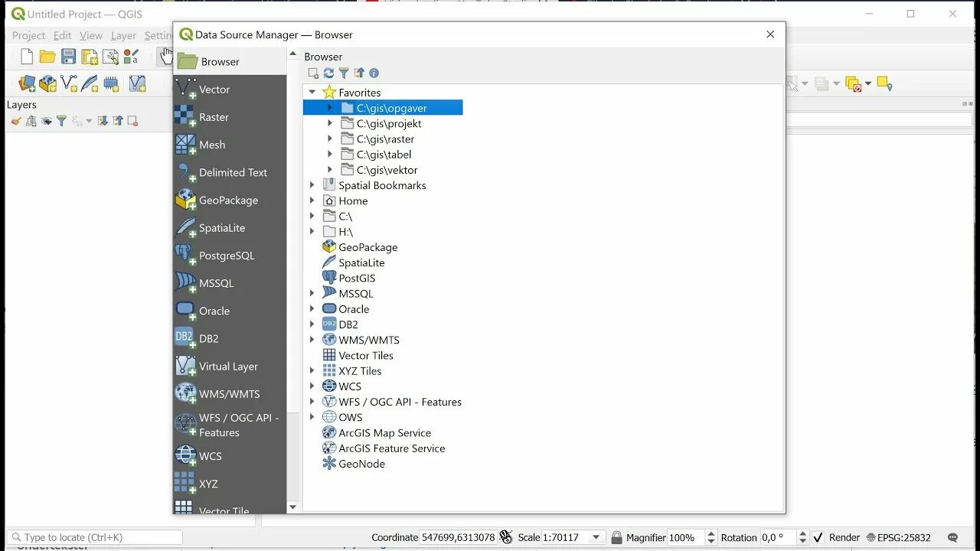
Task: Collapse all Browser tree items
Action: 358,73
